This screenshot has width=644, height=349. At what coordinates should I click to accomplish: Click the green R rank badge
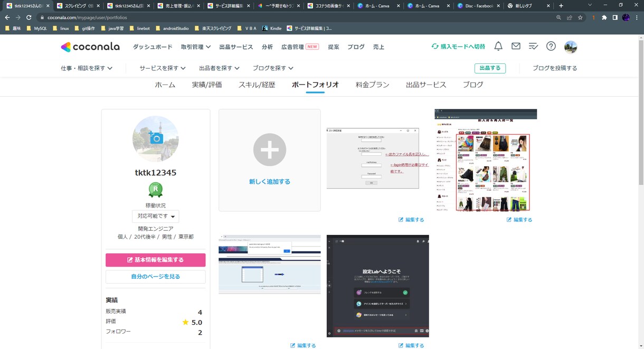[155, 190]
